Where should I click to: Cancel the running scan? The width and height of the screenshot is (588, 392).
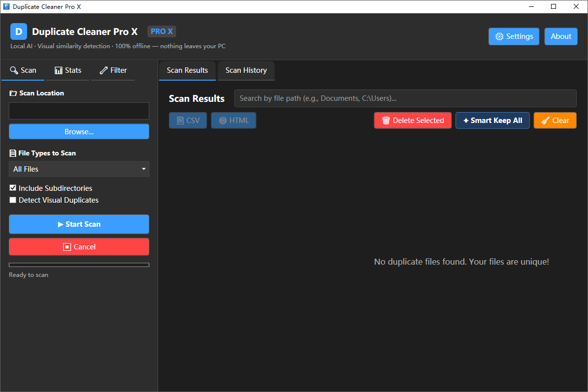pos(79,247)
